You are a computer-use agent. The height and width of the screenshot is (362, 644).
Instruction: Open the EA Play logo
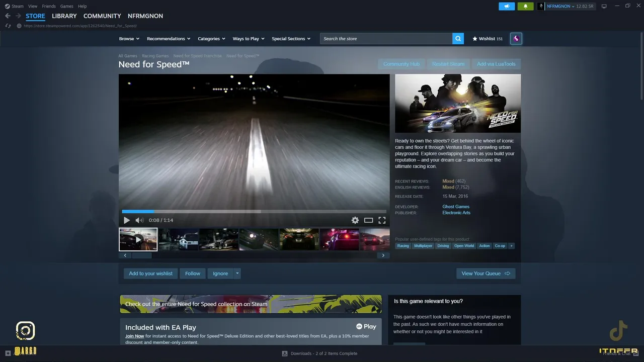366,327
